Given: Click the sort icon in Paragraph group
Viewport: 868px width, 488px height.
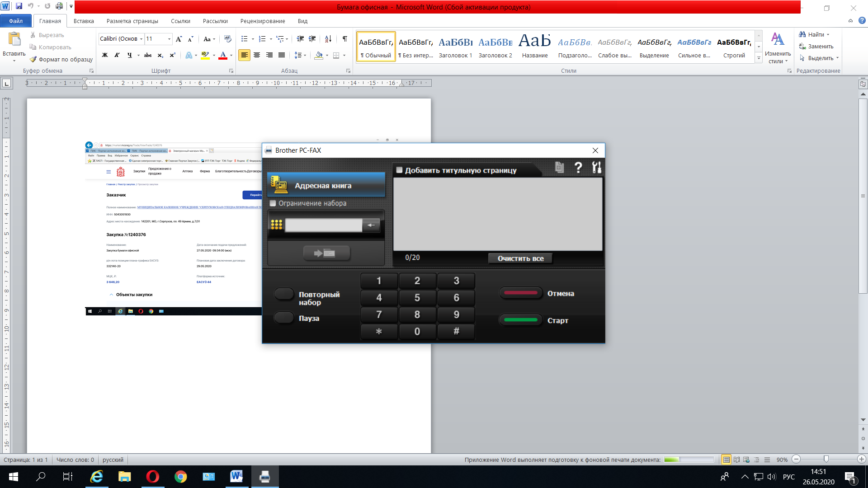Looking at the screenshot, I should [328, 39].
